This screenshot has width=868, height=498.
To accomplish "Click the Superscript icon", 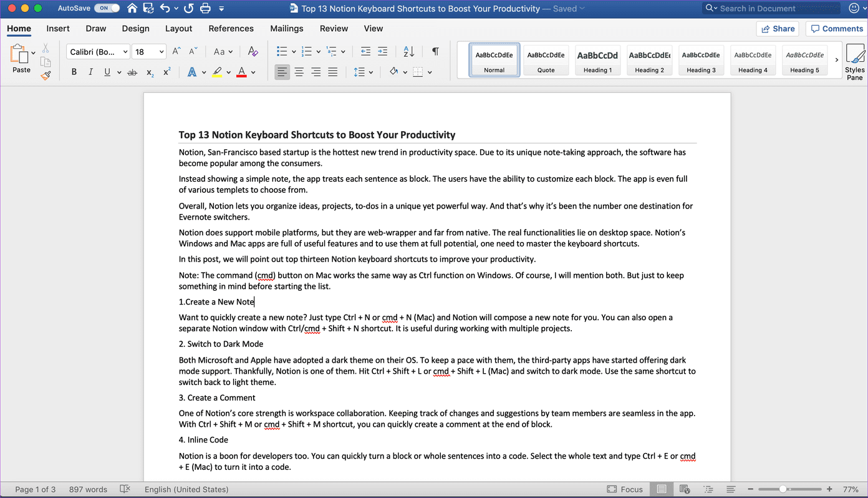I will point(167,72).
